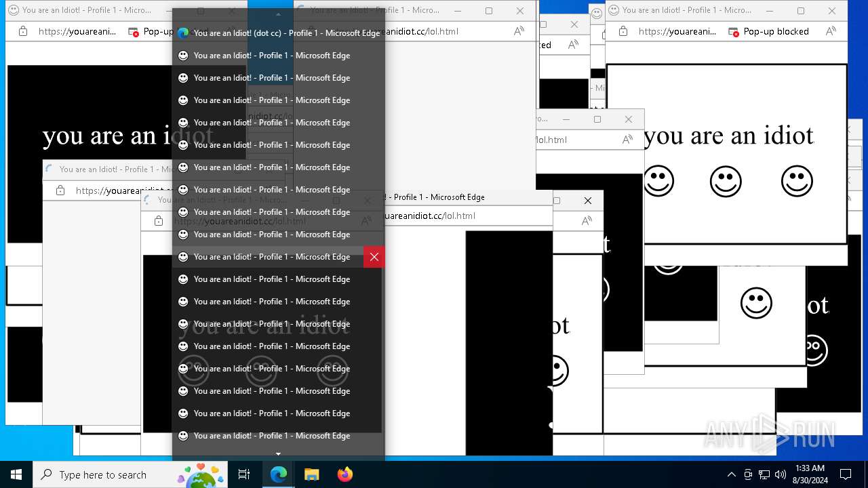Click address bar URL in top-right Edge window
Viewport: 868px width, 488px height.
point(677,31)
